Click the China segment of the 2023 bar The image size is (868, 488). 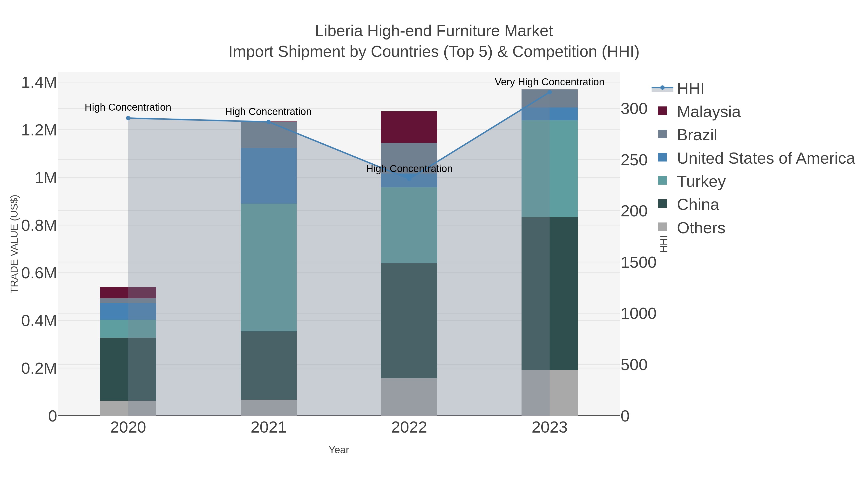549,293
